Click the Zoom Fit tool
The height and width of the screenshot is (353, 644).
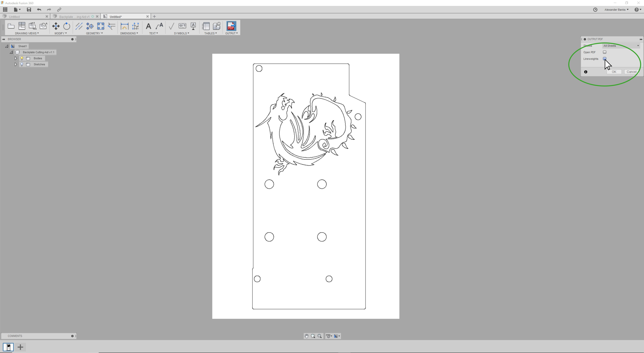coord(319,336)
